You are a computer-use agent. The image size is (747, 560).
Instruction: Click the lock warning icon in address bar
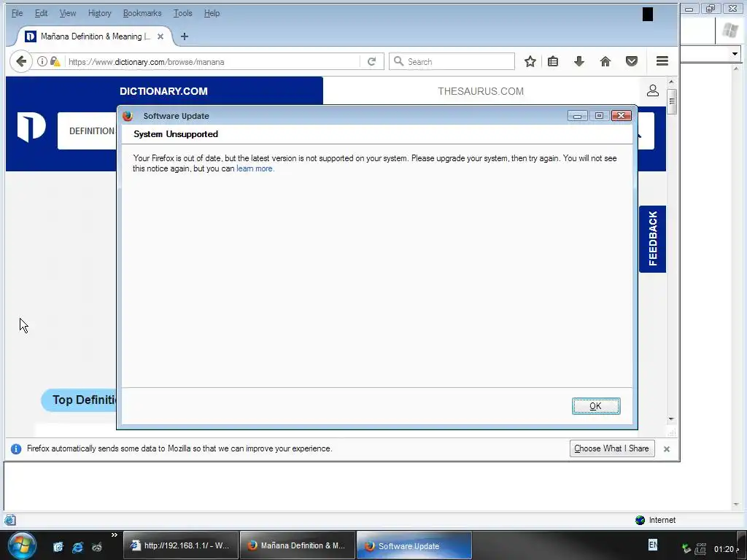tap(55, 61)
